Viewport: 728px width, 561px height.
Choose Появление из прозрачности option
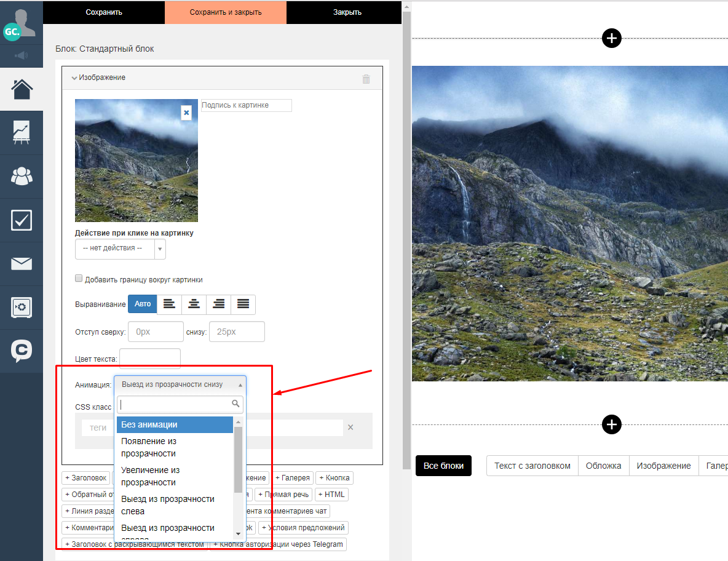(x=175, y=447)
